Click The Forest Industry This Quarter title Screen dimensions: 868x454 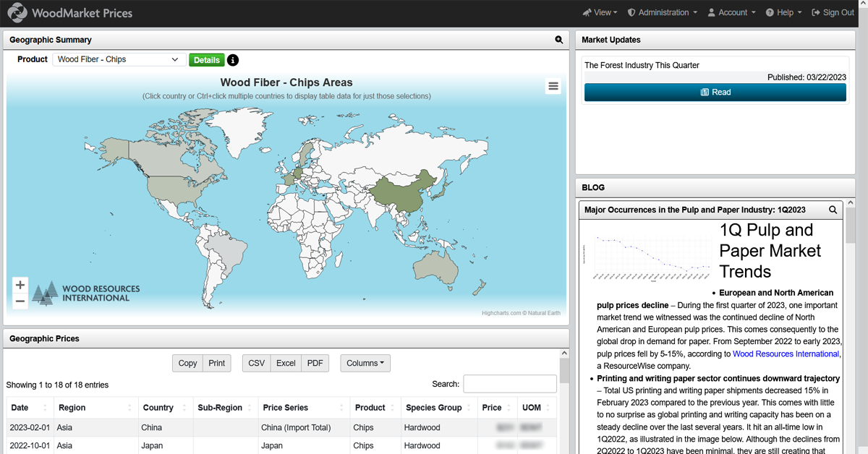click(x=642, y=65)
